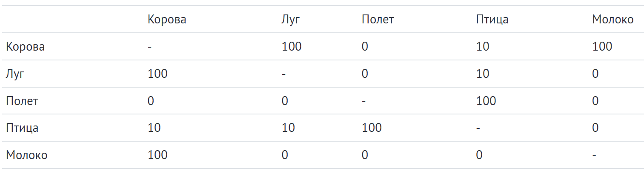The height and width of the screenshot is (174, 644).
Task: Select the 100 in Корова row, Молоко column
Action: click(602, 47)
